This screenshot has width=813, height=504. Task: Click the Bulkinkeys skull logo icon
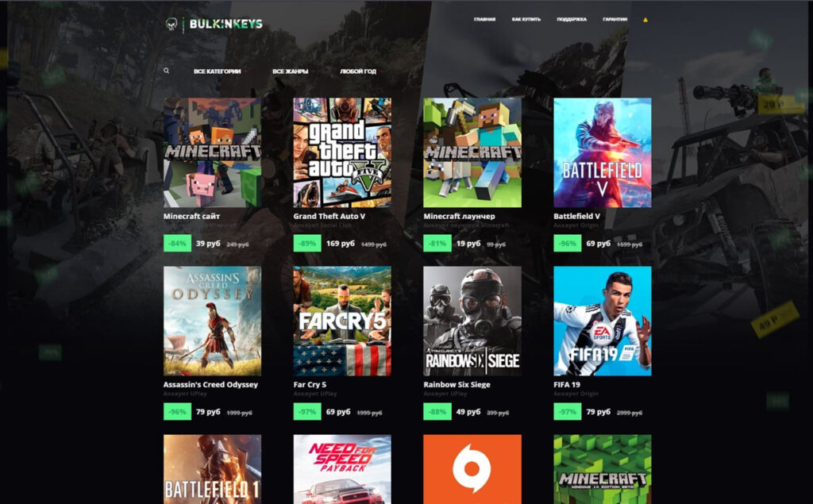171,25
